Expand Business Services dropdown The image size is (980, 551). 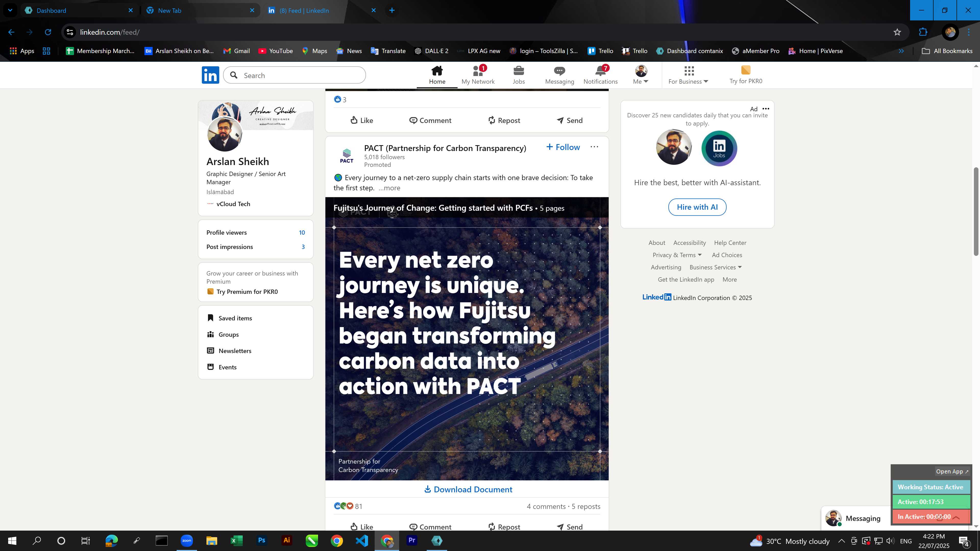point(715,267)
